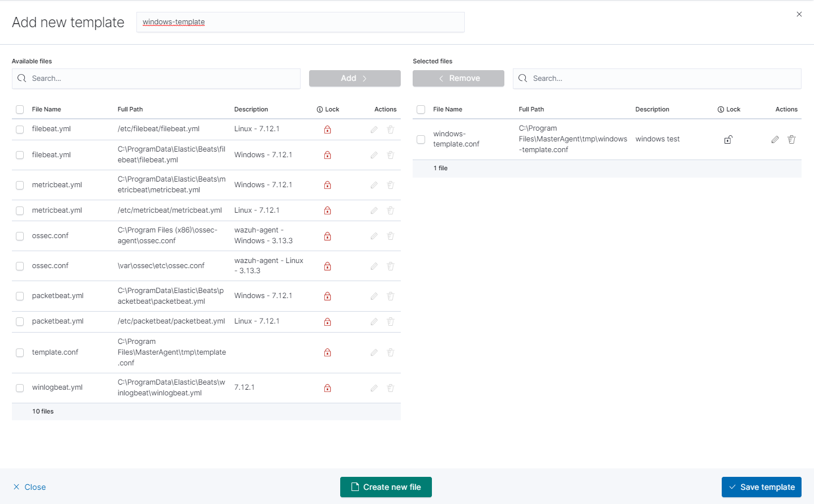Toggle select-all checkbox in Available files header

[x=20, y=110]
